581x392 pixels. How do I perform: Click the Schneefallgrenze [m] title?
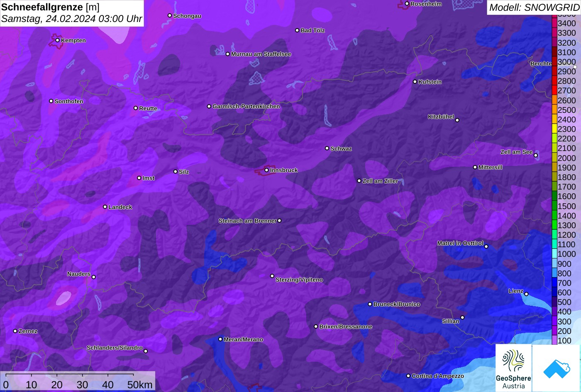(x=50, y=7)
